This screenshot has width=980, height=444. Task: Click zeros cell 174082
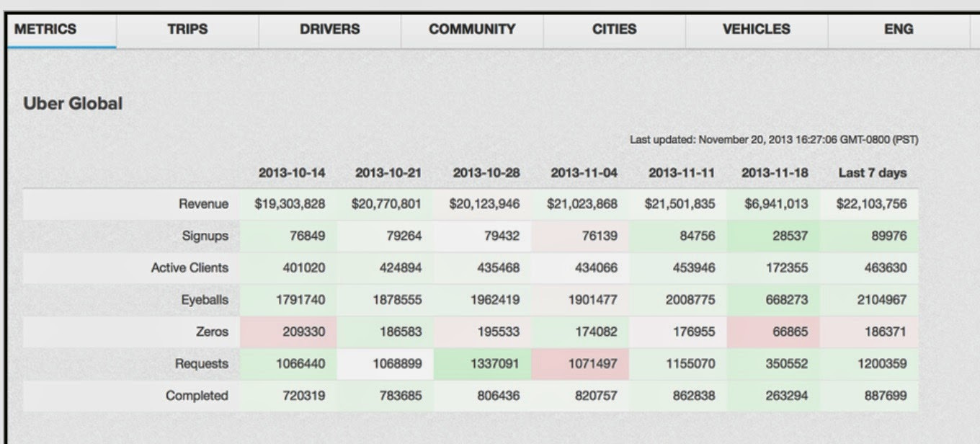[581, 332]
